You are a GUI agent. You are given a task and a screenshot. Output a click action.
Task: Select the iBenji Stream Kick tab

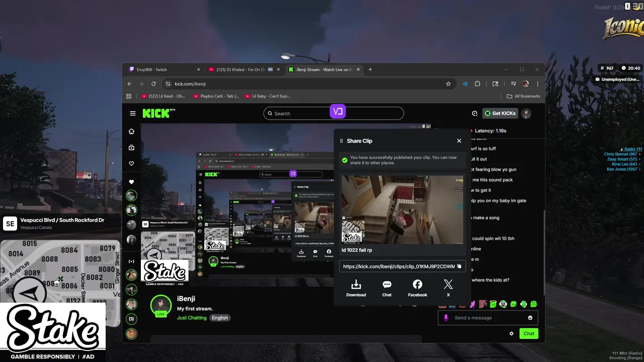pos(324,69)
